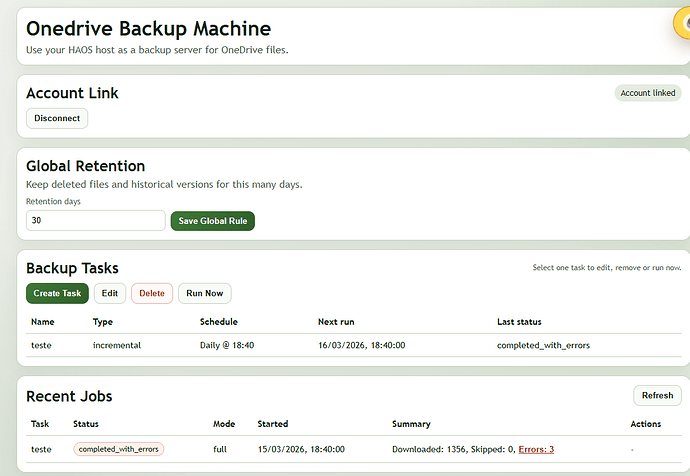Click the Onedrive Backup Machine title
690x476 pixels.
149,29
